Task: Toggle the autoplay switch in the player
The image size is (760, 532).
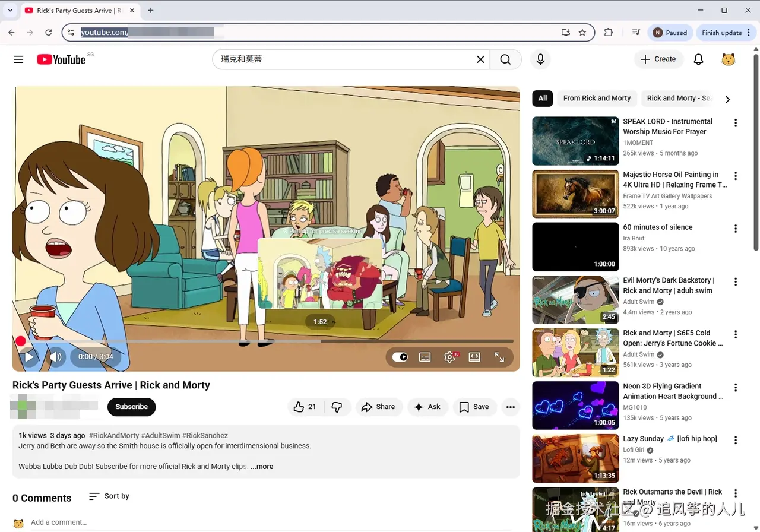Action: pos(400,357)
